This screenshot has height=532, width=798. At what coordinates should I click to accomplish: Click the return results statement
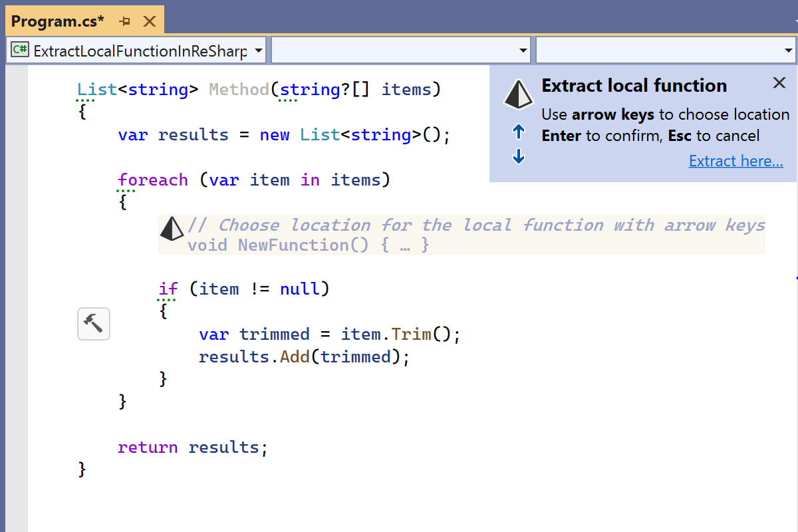click(x=192, y=448)
